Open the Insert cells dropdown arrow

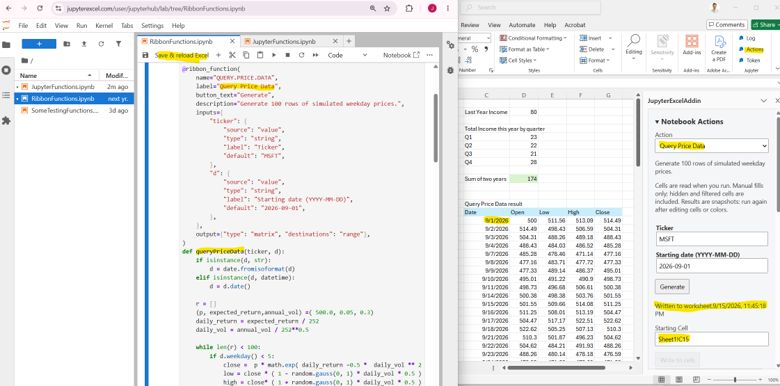click(x=610, y=38)
